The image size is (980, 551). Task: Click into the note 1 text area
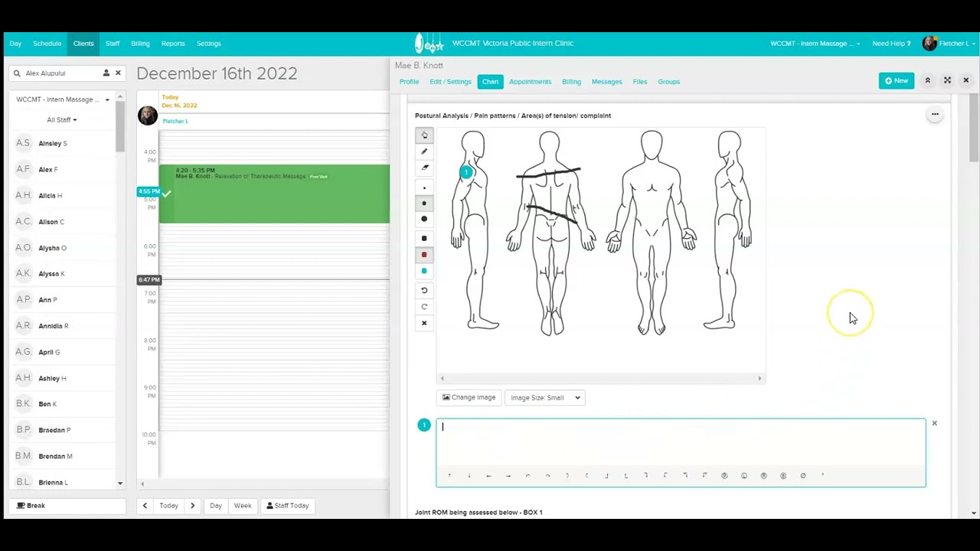point(681,444)
